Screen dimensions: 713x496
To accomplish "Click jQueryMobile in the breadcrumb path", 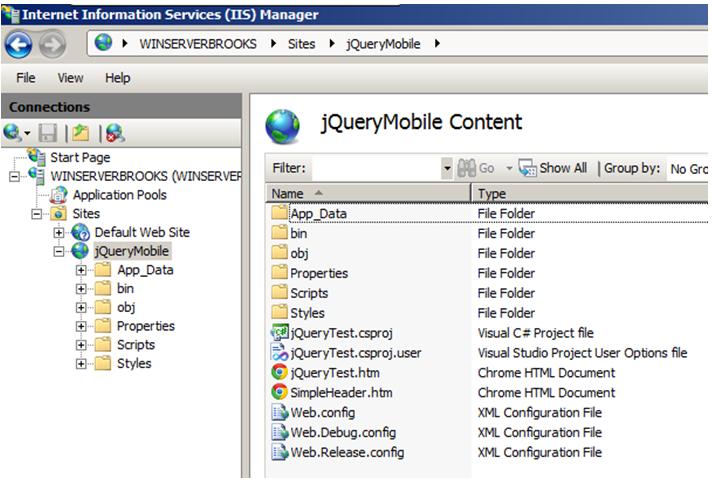I will point(383,44).
